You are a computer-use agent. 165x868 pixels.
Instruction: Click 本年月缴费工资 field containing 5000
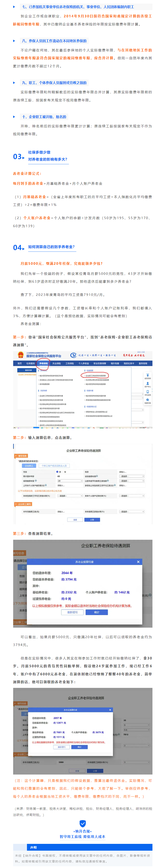[72, 762]
